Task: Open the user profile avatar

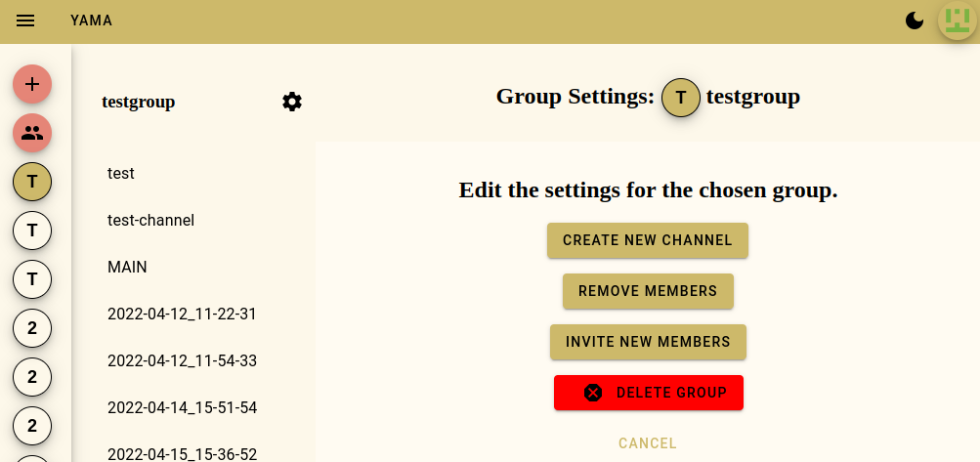Action: [x=958, y=21]
